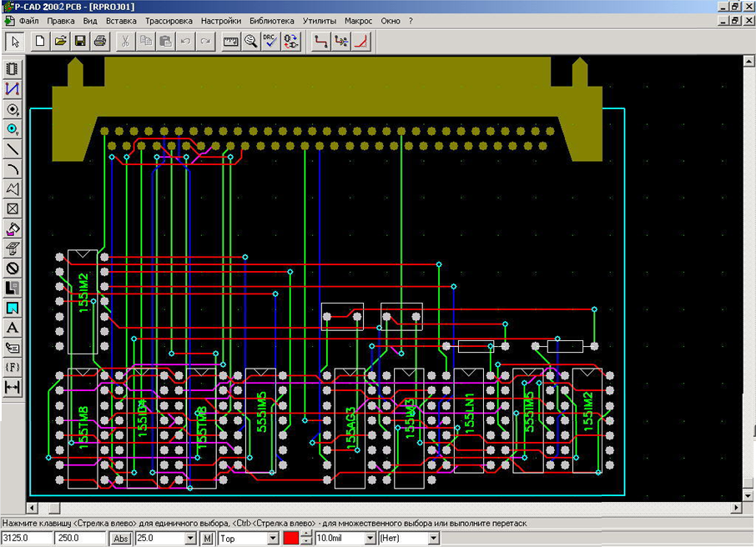This screenshot has width=756, height=547.
Task: Click the horizontal scrollbar right arrow
Action: coord(736,508)
